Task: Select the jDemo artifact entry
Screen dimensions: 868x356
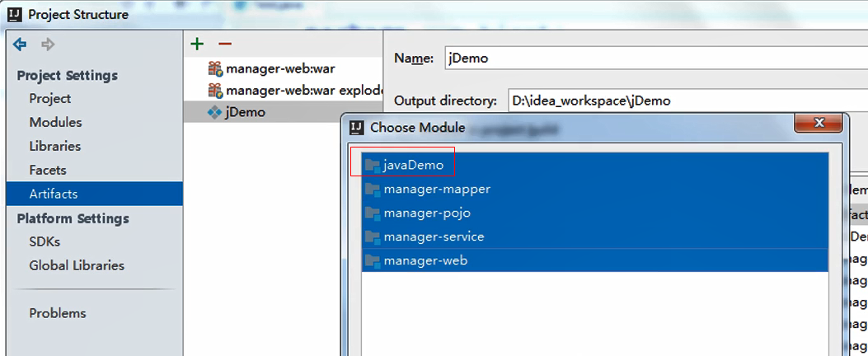Action: [245, 112]
